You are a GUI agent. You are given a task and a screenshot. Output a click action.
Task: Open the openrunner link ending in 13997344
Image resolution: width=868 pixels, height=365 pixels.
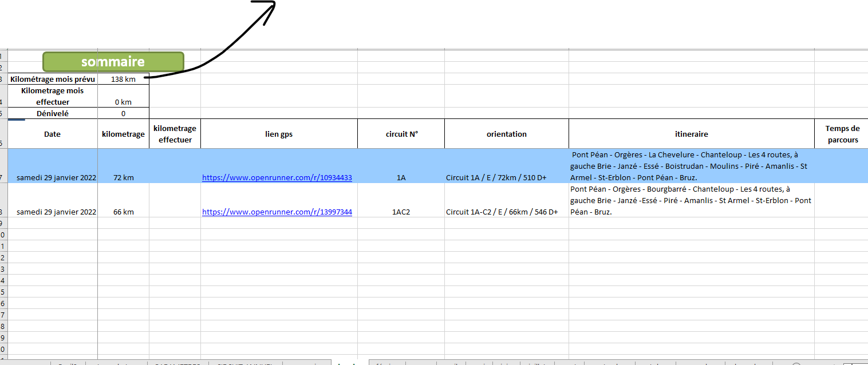pyautogui.click(x=277, y=212)
